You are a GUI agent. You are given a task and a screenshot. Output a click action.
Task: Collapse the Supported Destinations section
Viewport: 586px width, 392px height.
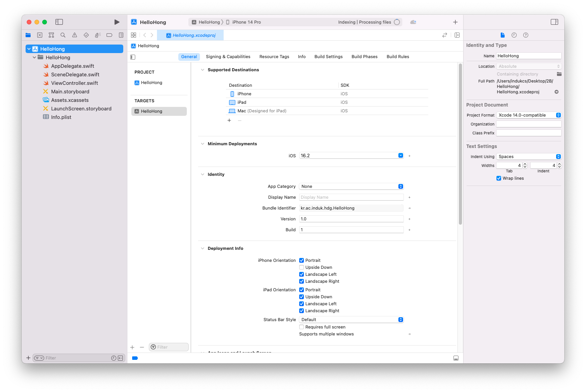[202, 70]
